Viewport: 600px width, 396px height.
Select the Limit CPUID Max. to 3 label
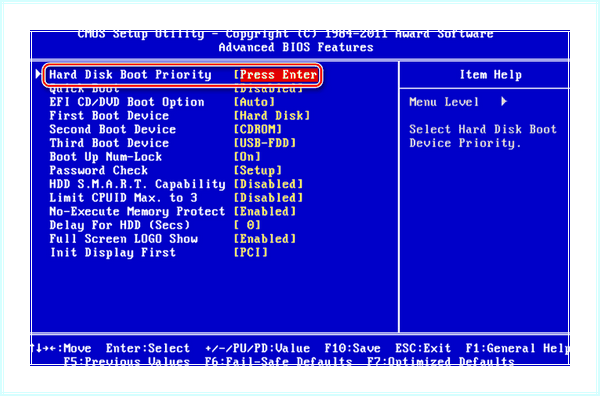tap(123, 198)
